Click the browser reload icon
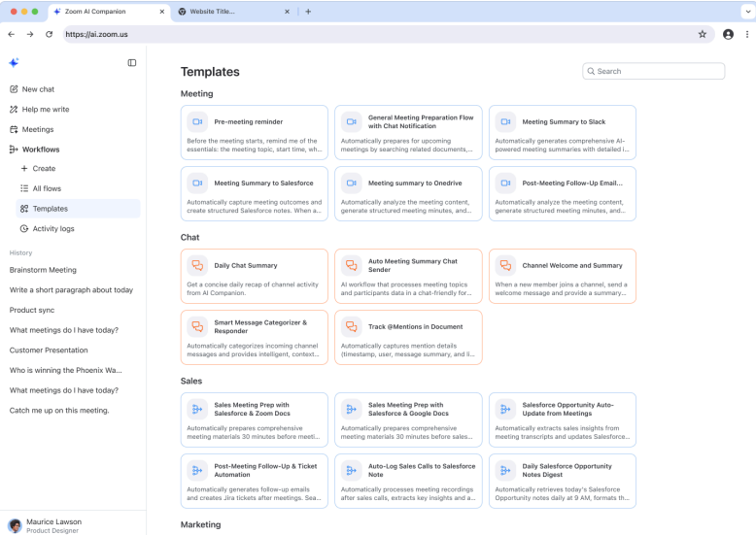 (x=49, y=34)
